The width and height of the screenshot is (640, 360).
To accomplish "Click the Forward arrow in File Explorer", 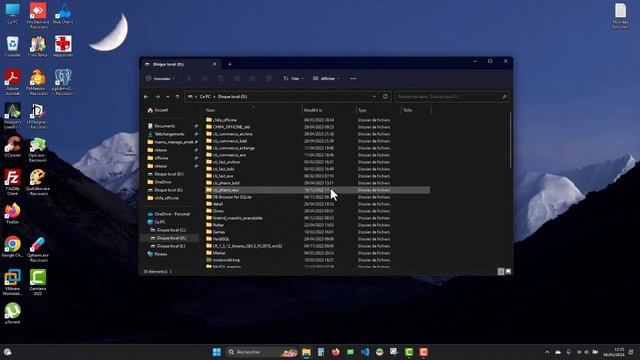I will coord(158,97).
